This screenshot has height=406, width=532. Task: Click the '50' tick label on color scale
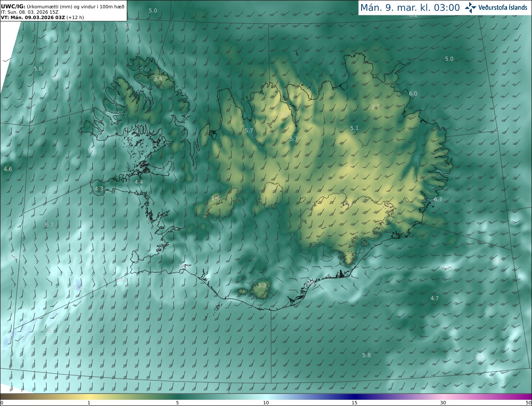point(529,403)
